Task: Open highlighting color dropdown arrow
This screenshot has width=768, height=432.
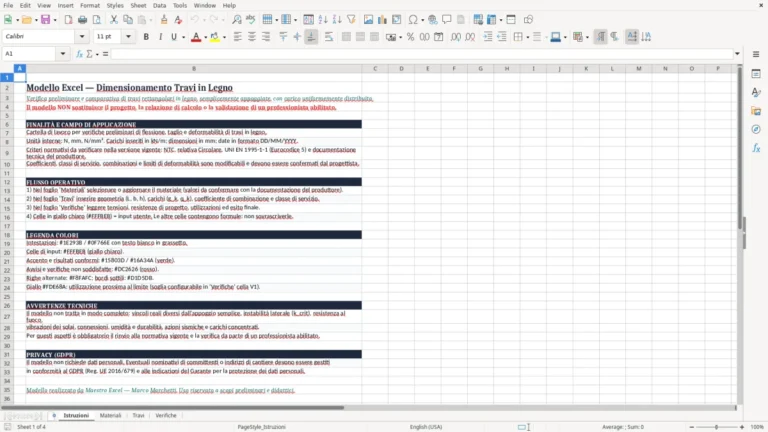Action: pos(224,37)
